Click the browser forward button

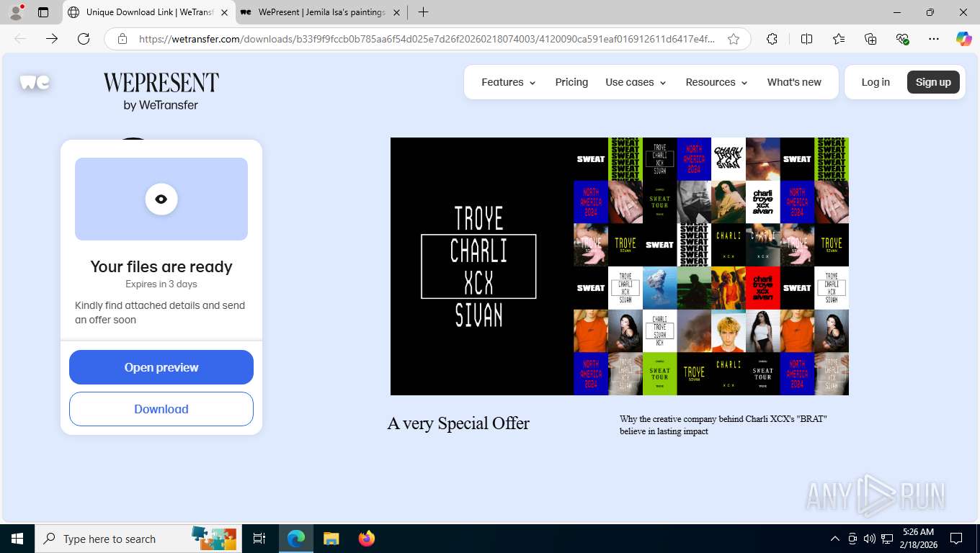coord(51,39)
